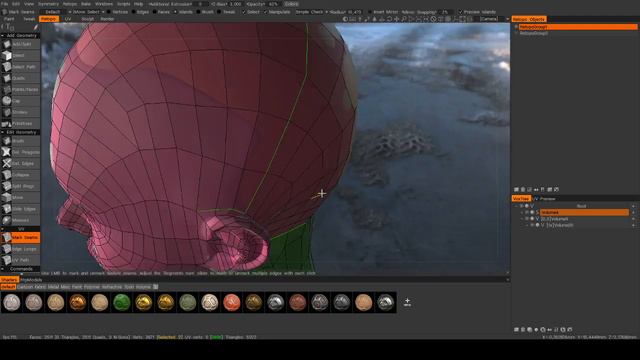Click the Additional Extrusion value field
Screen dimensions: 640x360
point(200,4)
